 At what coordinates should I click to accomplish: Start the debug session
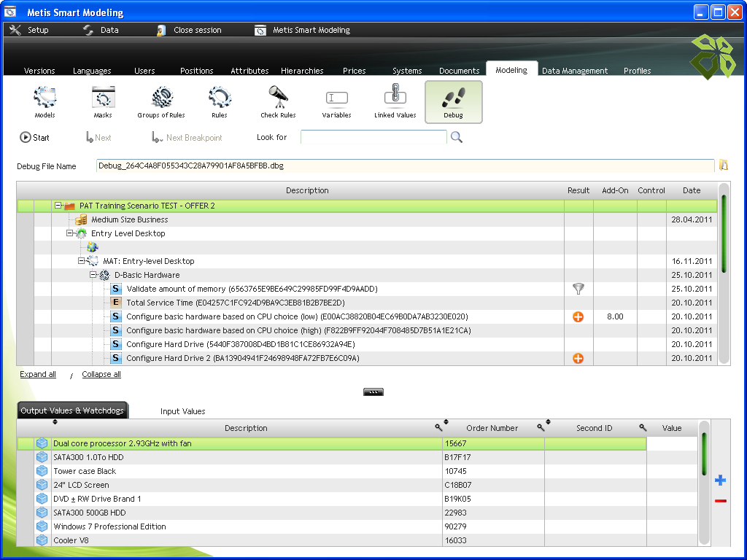tap(34, 137)
